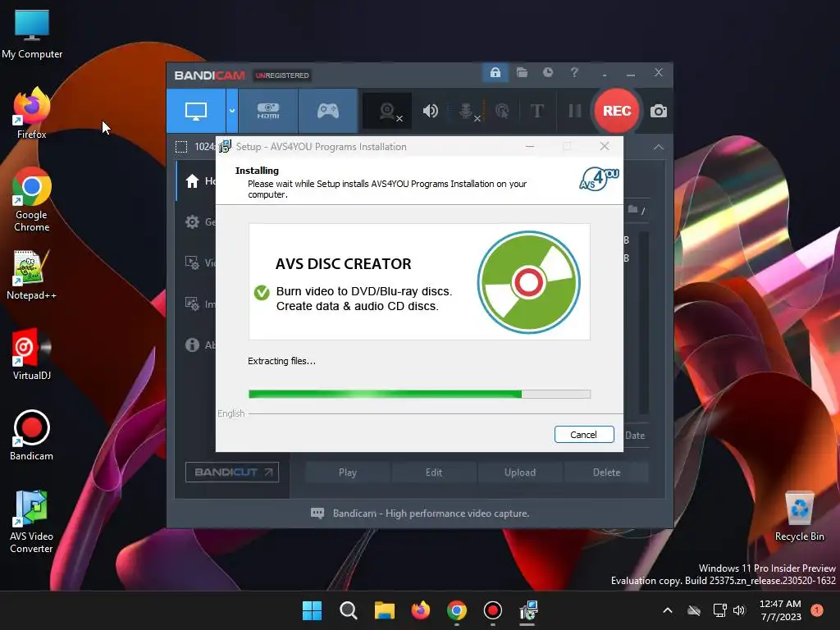Open Bandicam desktop shortcut
The height and width of the screenshot is (630, 840).
click(x=32, y=435)
